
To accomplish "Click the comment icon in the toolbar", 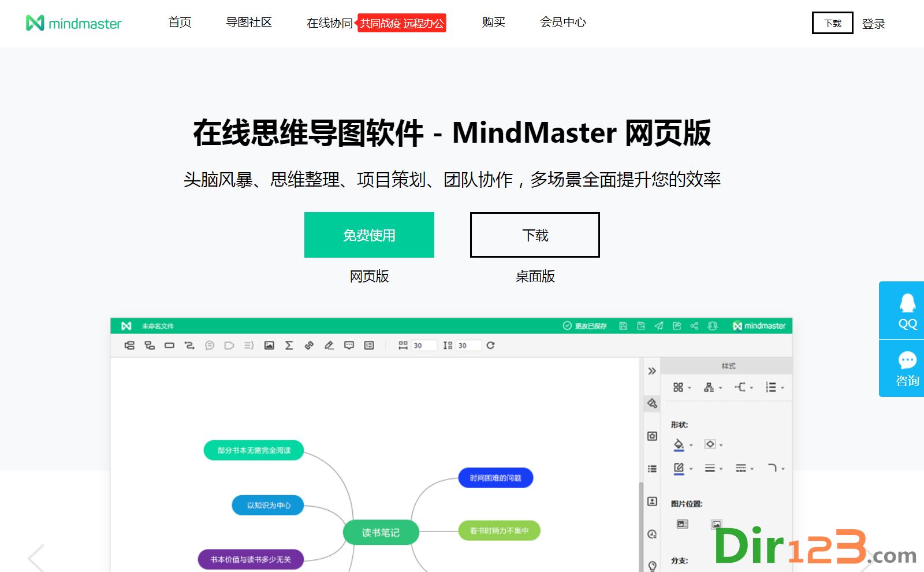I will [349, 346].
